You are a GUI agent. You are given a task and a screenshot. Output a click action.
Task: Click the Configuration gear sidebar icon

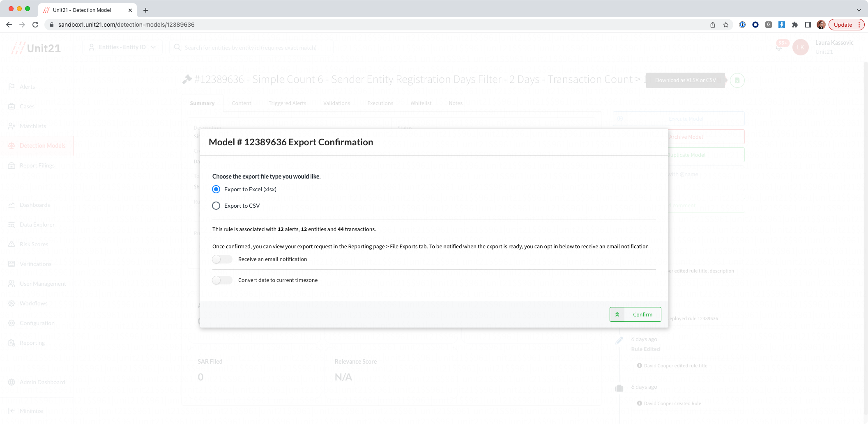(x=12, y=323)
